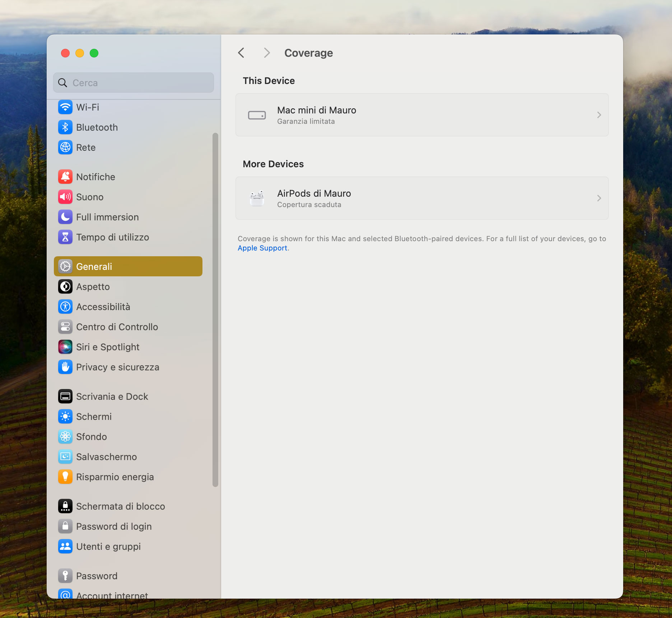672x618 pixels.
Task: Open the Apple Support link
Action: (262, 248)
